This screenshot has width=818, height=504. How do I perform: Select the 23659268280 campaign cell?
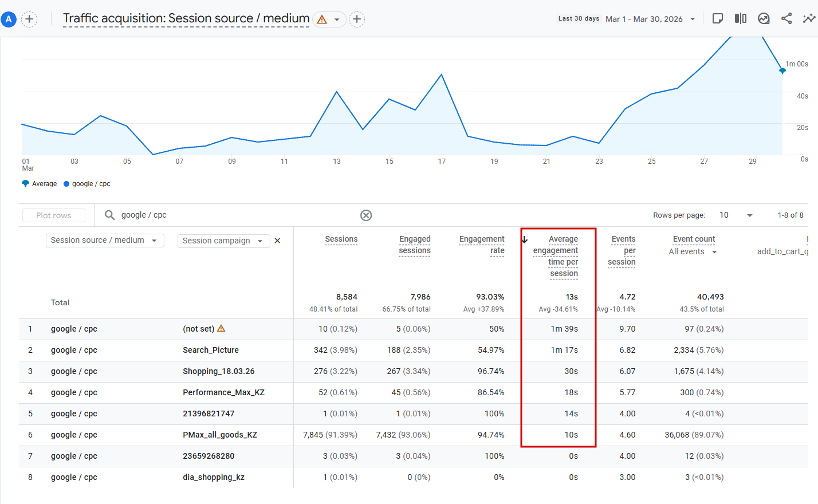point(209,456)
